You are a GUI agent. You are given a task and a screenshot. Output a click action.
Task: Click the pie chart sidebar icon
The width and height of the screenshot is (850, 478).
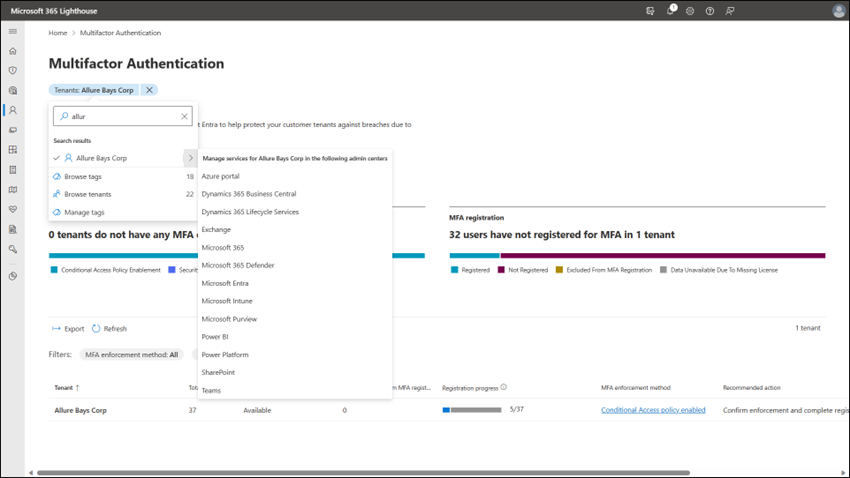(x=13, y=276)
